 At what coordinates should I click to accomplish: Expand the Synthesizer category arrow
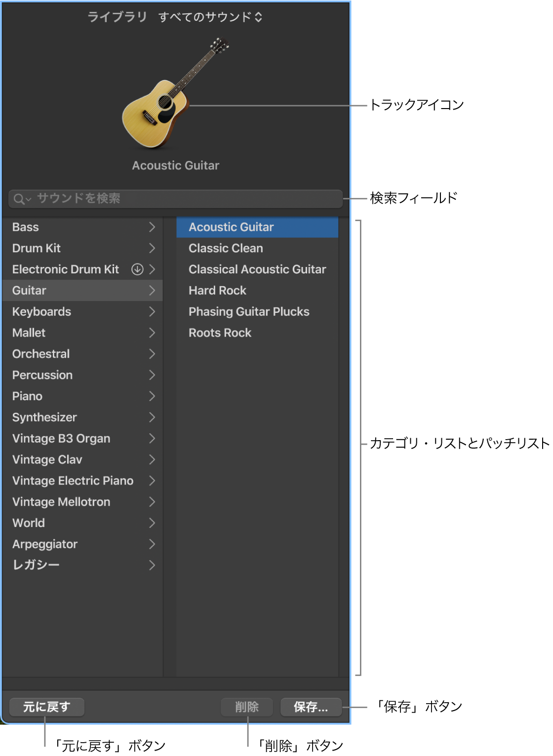pyautogui.click(x=152, y=417)
